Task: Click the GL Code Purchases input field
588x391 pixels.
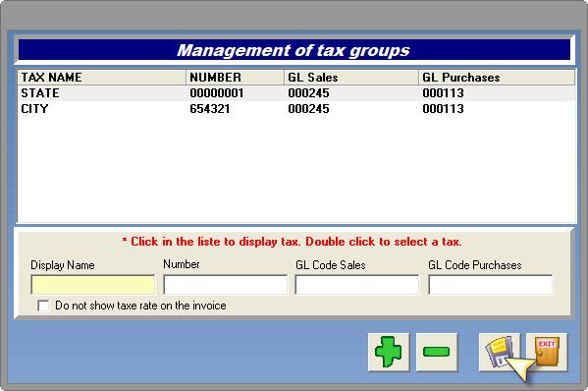Action: click(491, 285)
